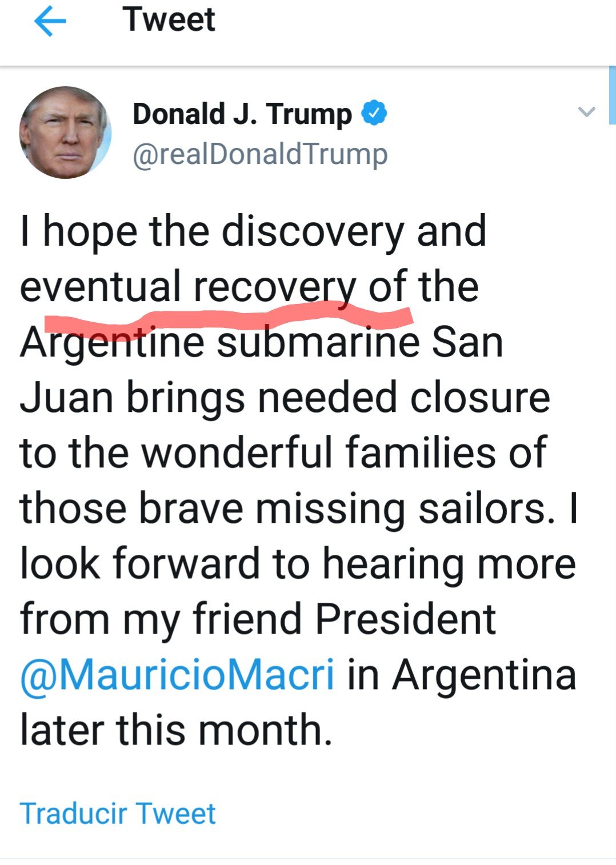Select the @realDonaldTrump handle

[260, 154]
